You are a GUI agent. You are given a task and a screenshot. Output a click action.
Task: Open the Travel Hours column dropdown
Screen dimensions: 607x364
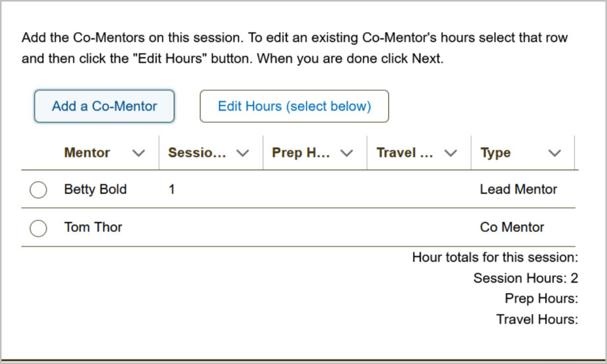click(451, 153)
